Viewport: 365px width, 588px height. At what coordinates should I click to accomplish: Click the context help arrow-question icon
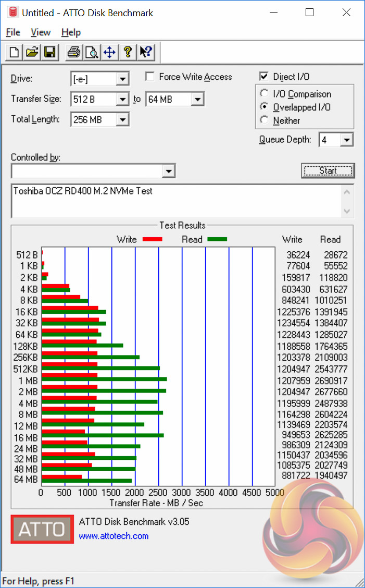coord(145,52)
